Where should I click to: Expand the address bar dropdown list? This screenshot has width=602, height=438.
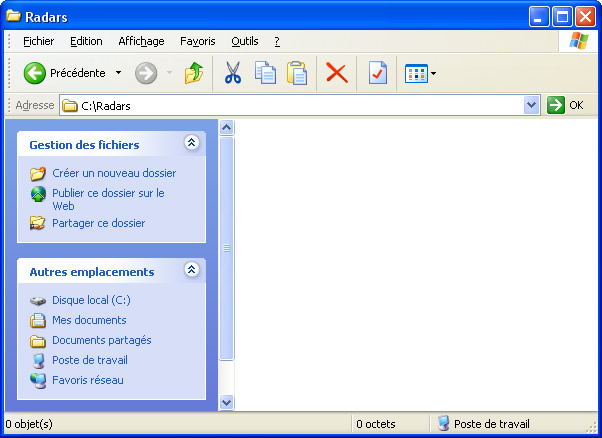pyautogui.click(x=531, y=105)
